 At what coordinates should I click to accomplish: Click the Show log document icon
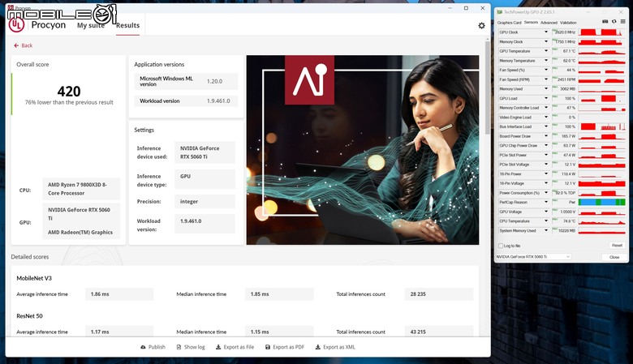179,347
